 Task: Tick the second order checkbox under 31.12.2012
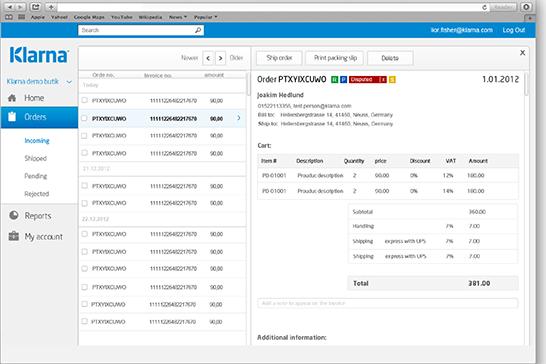click(x=84, y=203)
